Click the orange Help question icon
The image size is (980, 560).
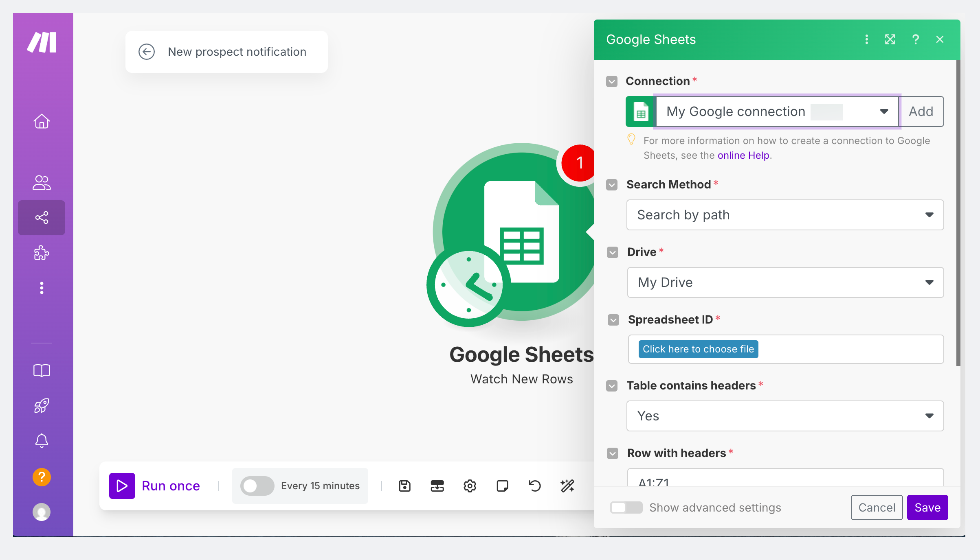(x=42, y=477)
